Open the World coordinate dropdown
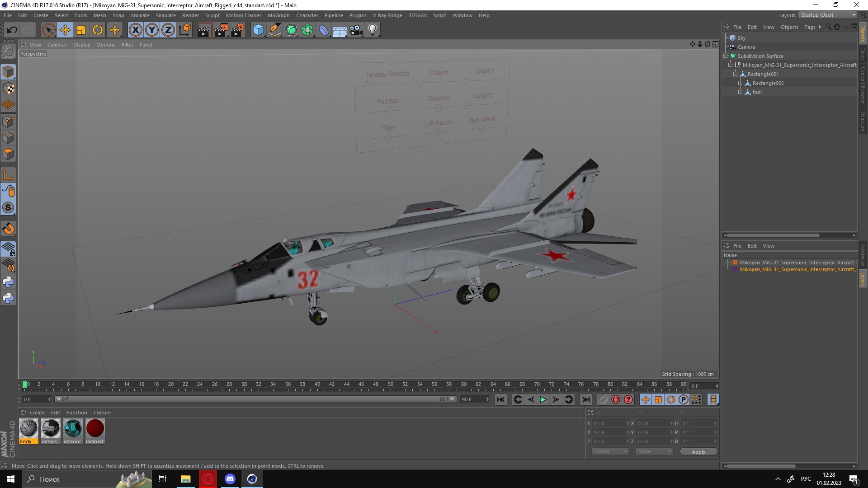This screenshot has height=488, width=868. click(610, 451)
